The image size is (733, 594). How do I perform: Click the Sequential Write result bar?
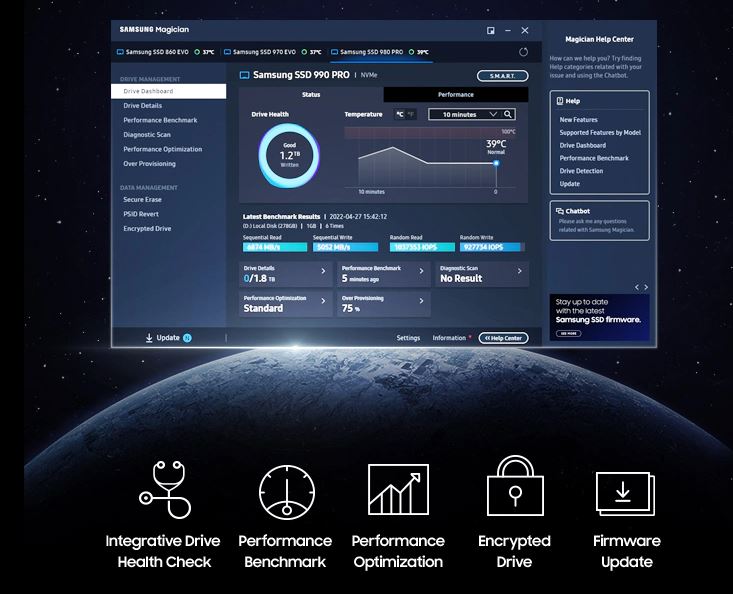tap(345, 247)
